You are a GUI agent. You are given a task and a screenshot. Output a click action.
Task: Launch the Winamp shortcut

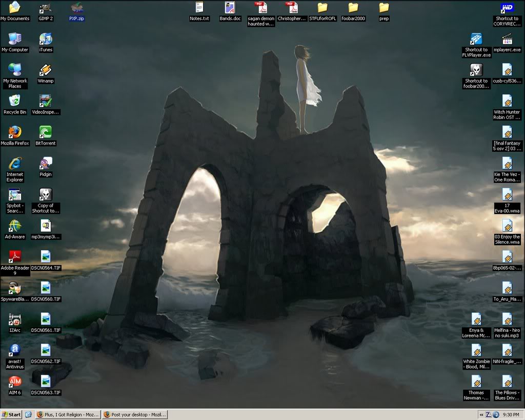point(46,70)
